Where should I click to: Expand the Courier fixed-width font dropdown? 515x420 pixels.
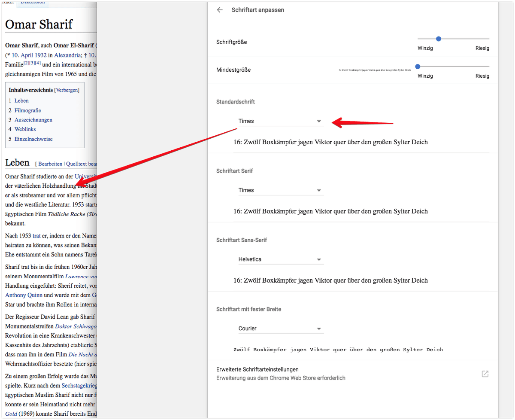tap(281, 329)
